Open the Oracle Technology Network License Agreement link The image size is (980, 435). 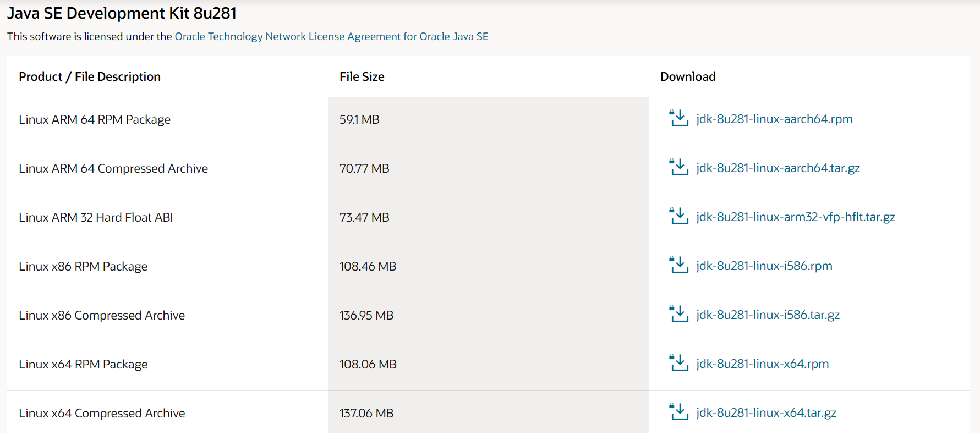pyautogui.click(x=331, y=37)
